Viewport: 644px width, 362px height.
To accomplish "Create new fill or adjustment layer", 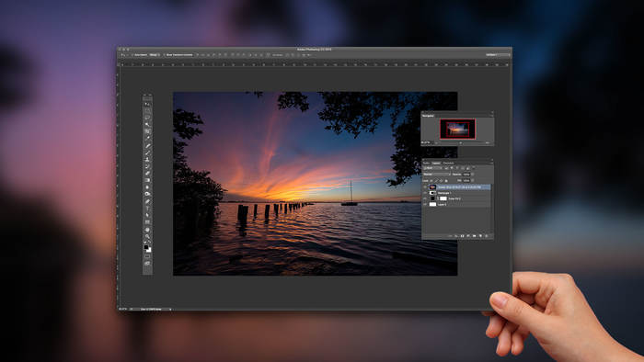I will tap(467, 236).
